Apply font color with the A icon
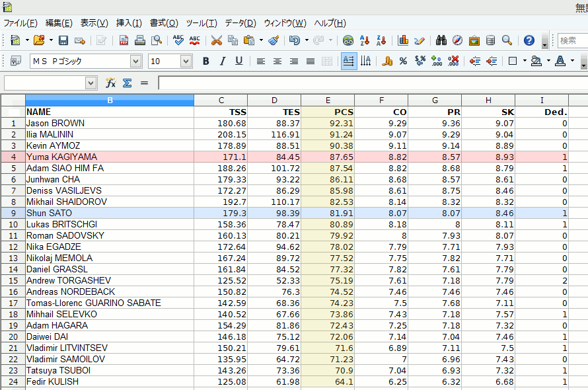Image resolution: width=588 pixels, height=390 pixels. (x=560, y=61)
